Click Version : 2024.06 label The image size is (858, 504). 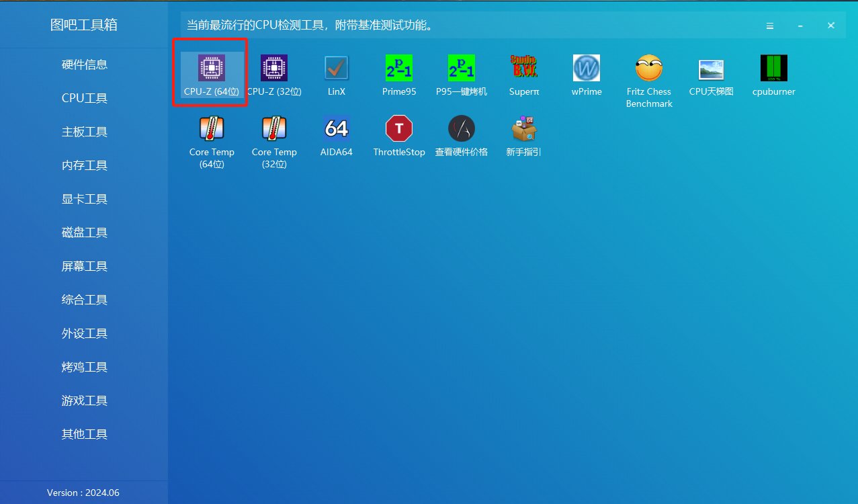(83, 493)
